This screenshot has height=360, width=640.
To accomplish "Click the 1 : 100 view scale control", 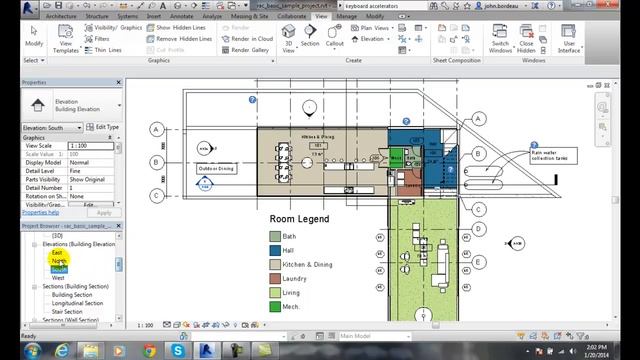I will click(x=145, y=325).
